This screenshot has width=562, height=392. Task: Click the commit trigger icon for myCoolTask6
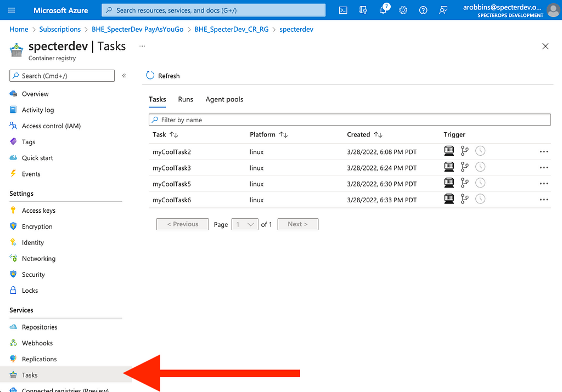[x=464, y=198]
